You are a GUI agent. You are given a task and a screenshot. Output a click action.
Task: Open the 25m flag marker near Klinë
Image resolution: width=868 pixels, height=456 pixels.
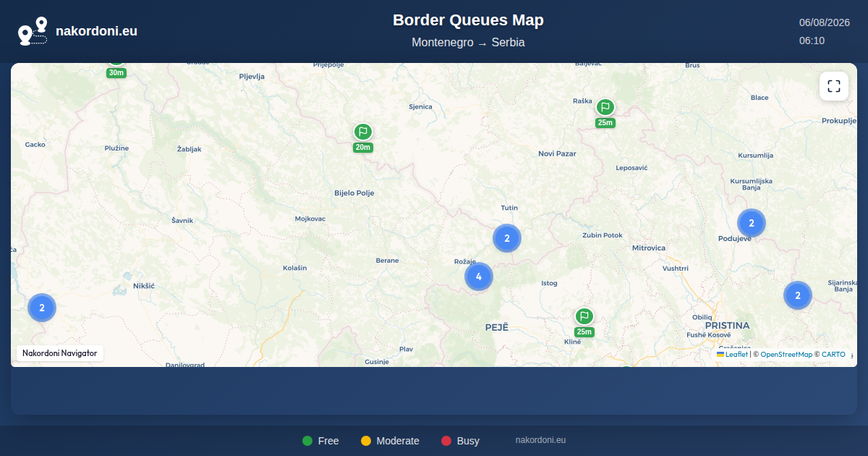(584, 322)
